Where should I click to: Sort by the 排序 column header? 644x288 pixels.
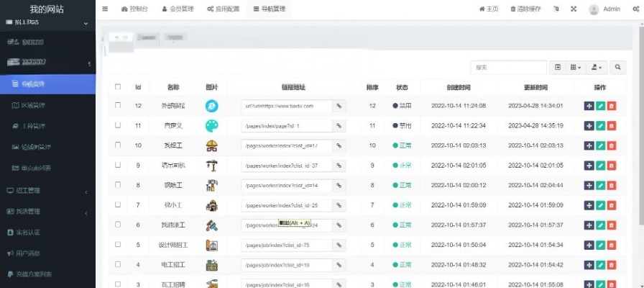pos(372,87)
